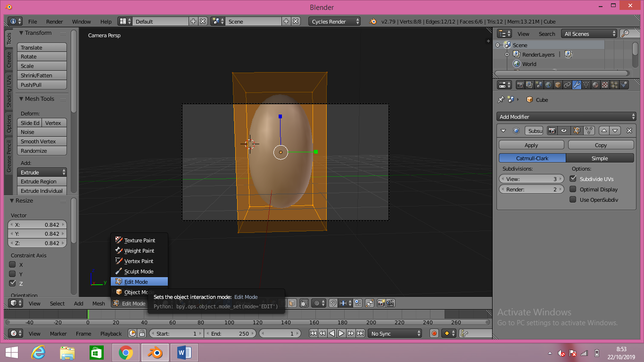Viewport: 644px width, 362px height.
Task: Open the Add Modifier dropdown
Action: 566,116
